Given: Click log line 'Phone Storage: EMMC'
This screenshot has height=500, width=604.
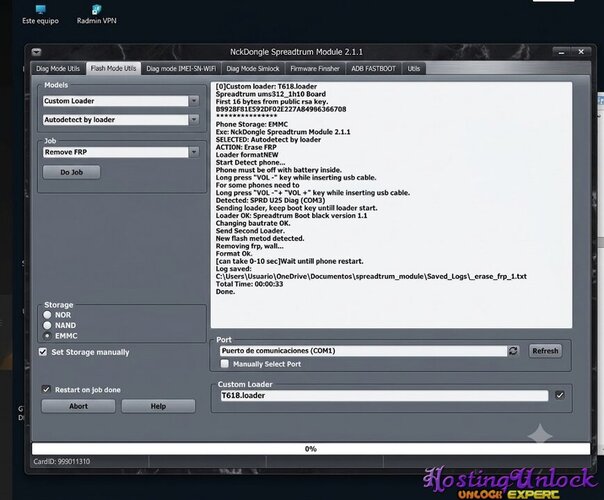Looking at the screenshot, I should [252, 124].
